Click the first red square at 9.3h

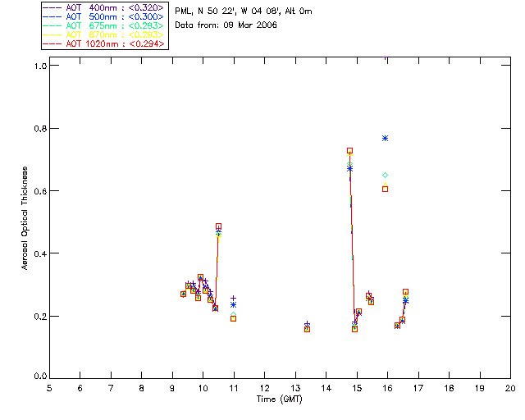click(183, 294)
